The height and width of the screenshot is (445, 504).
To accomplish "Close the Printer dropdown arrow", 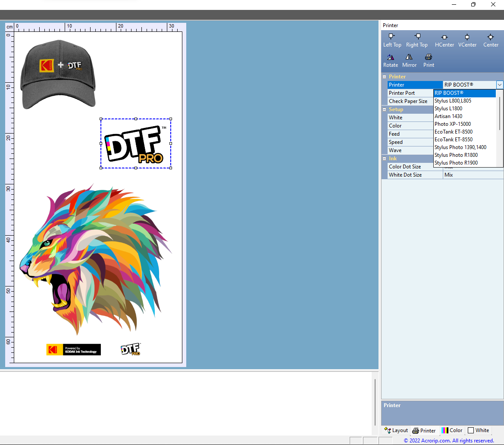I will click(499, 85).
